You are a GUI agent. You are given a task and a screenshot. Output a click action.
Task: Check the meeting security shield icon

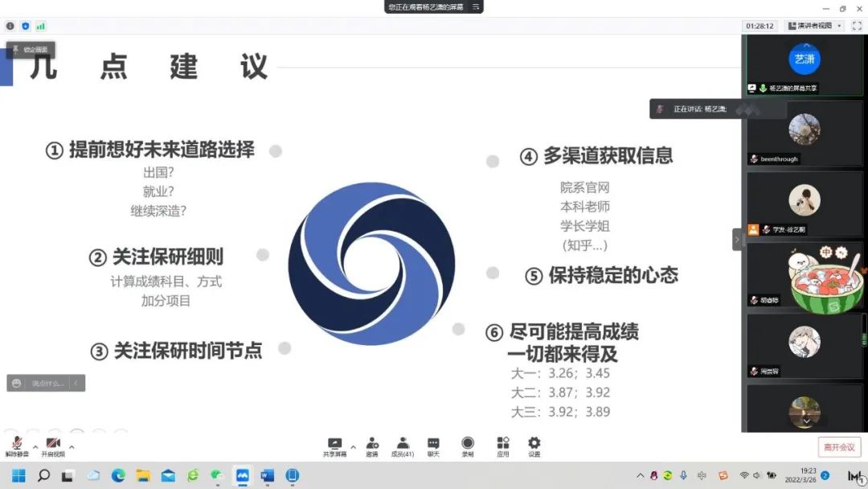point(26,26)
